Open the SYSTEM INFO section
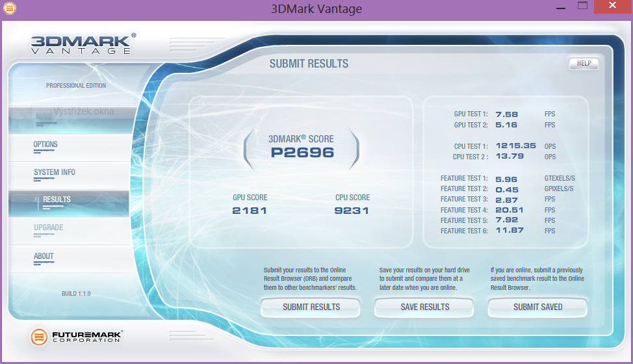The width and height of the screenshot is (633, 364). click(55, 173)
